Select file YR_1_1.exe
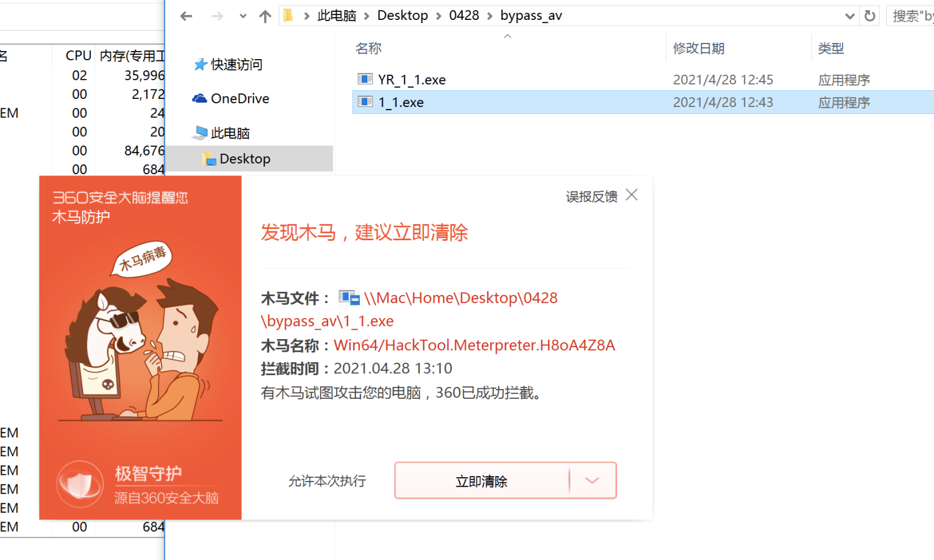This screenshot has width=934, height=560. tap(412, 80)
